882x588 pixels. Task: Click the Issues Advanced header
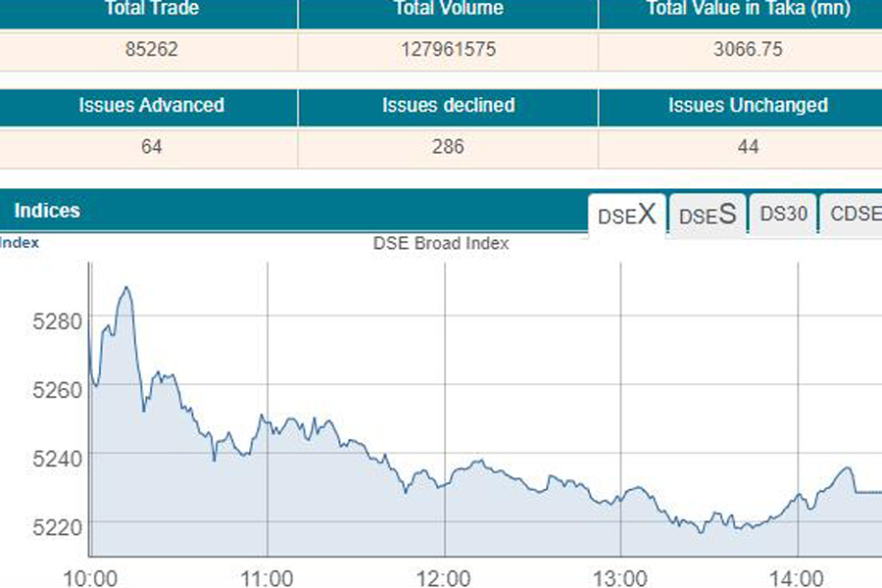151,106
